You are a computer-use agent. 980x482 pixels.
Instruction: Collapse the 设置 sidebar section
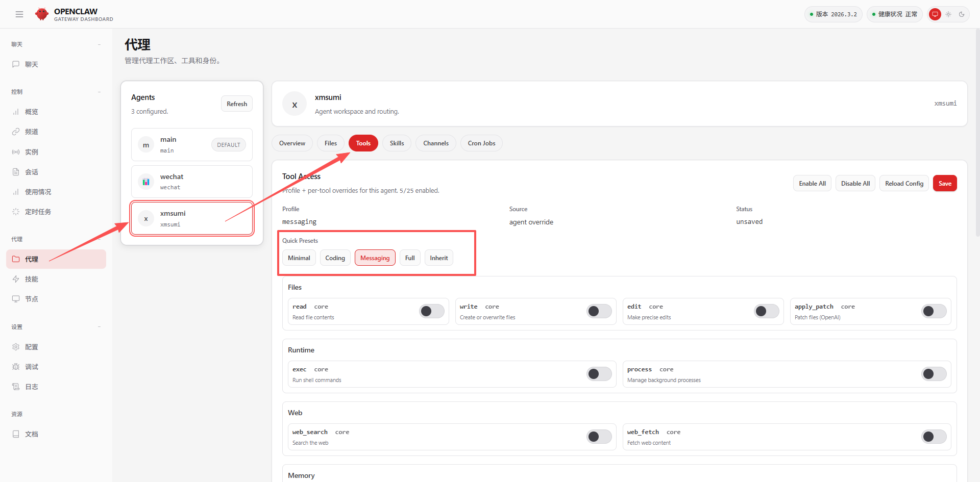click(99, 327)
